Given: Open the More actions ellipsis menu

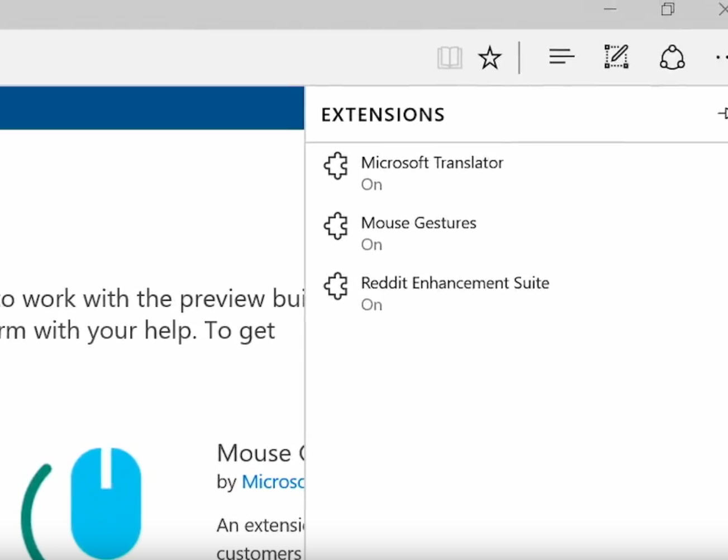Looking at the screenshot, I should click(x=721, y=57).
